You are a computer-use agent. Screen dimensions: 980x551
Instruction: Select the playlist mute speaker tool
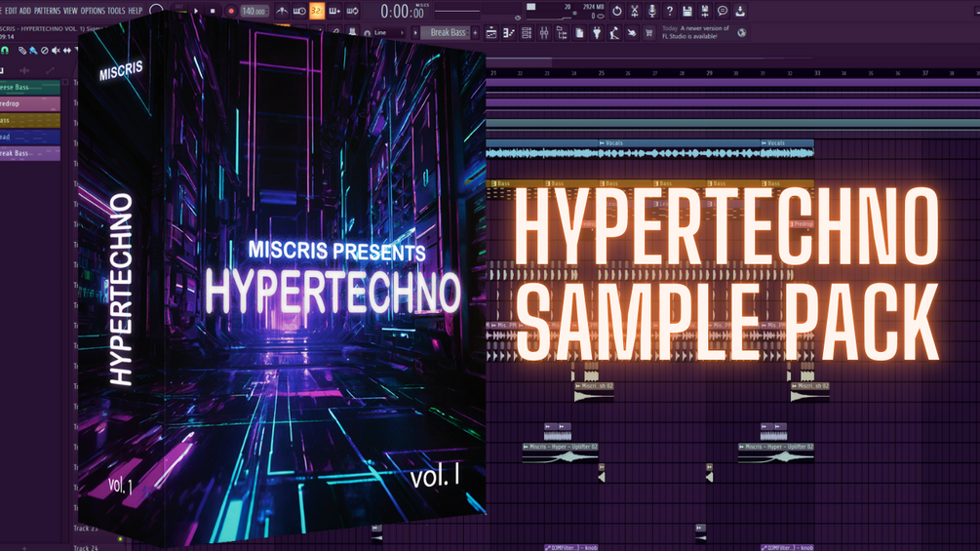pos(56,51)
